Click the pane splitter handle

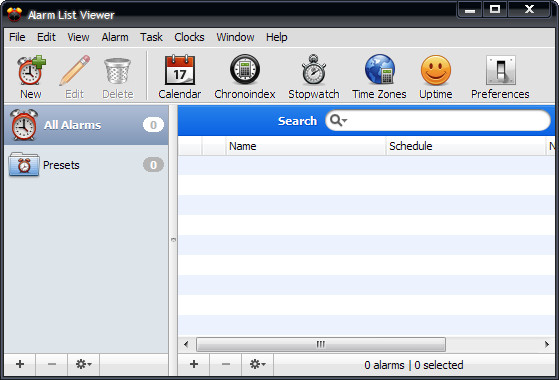tap(173, 240)
